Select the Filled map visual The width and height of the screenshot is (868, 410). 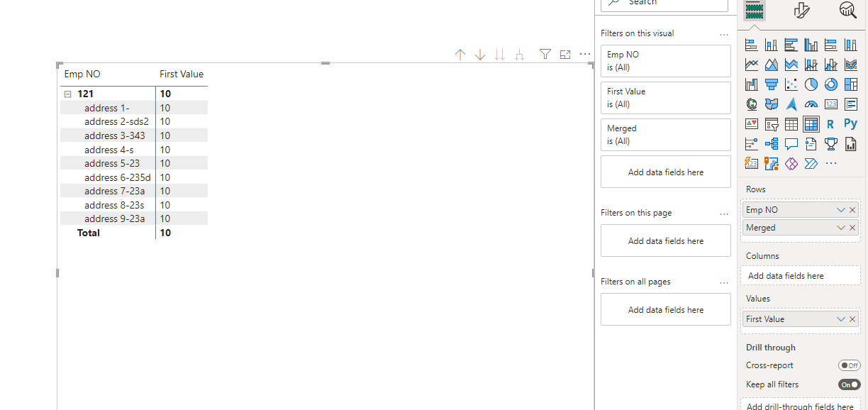[772, 104]
